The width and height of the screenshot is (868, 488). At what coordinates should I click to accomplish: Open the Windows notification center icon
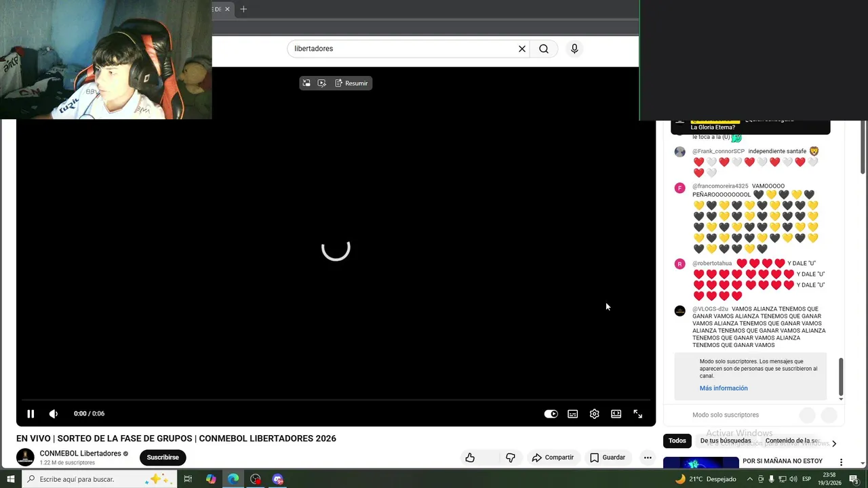click(854, 479)
